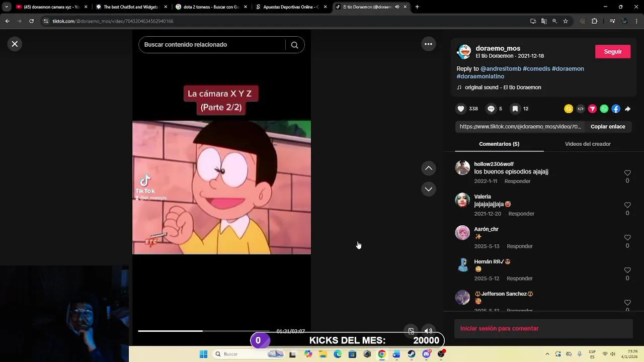Save video with the bookmark icon
Screen dimensions: 644x362
click(x=515, y=109)
